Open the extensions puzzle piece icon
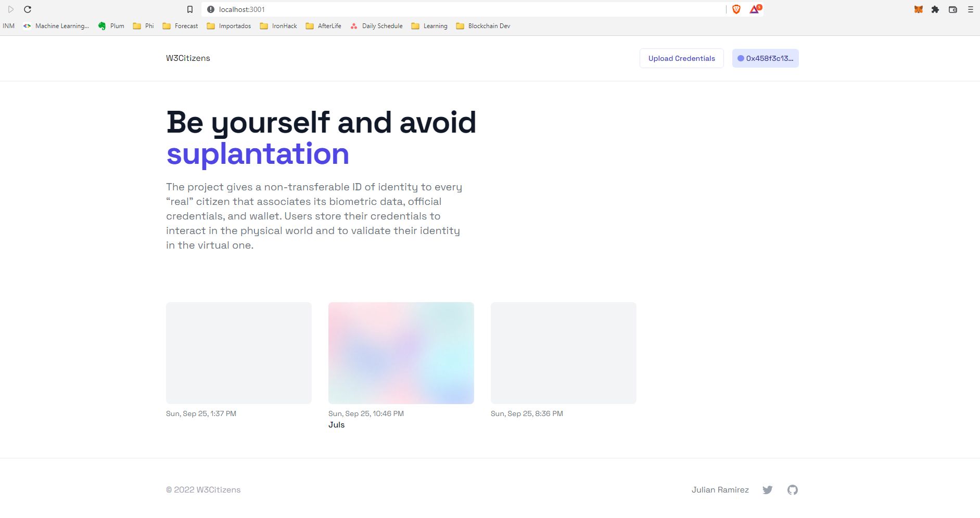Image resolution: width=980 pixels, height=518 pixels. coord(935,9)
